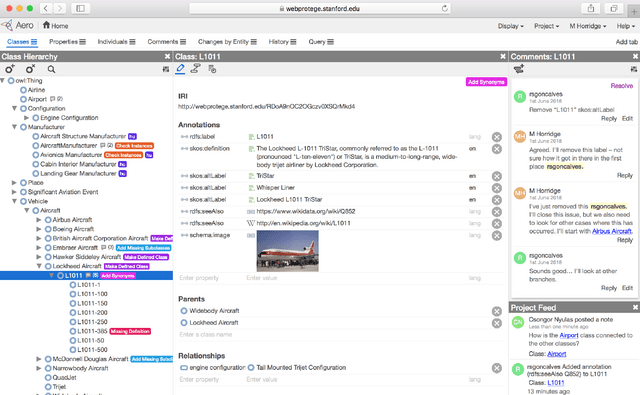This screenshot has height=395, width=640.
Task: Switch to the Comments tab
Action: pos(167,42)
